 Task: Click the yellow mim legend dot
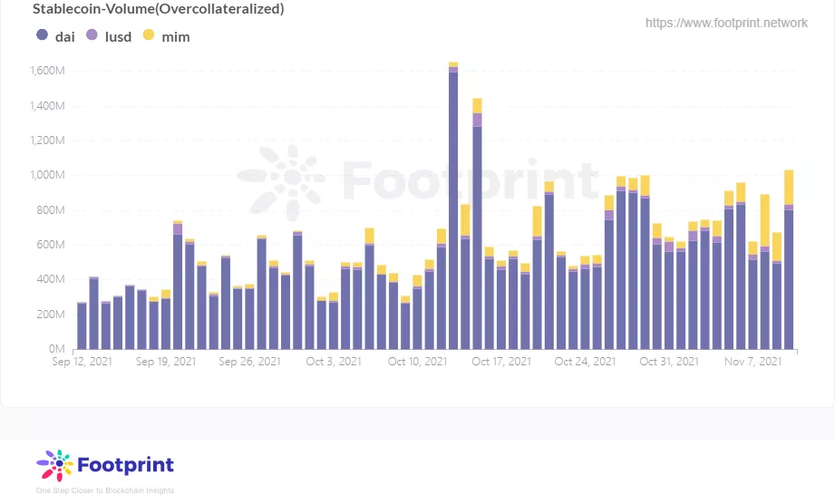click(x=149, y=35)
